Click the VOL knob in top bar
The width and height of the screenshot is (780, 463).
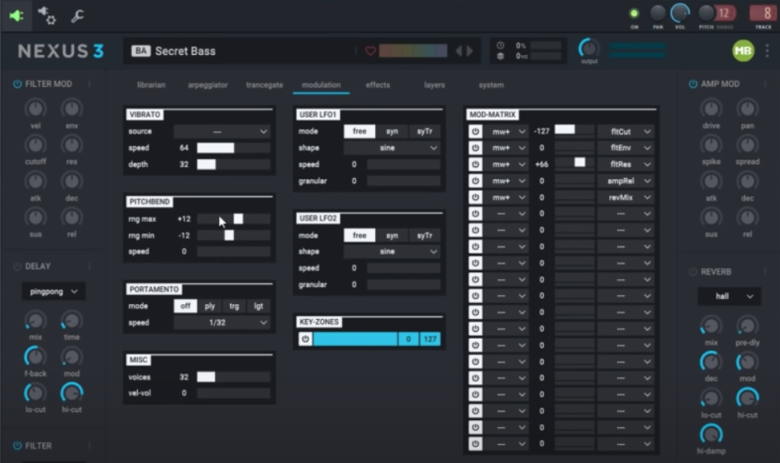(x=680, y=13)
